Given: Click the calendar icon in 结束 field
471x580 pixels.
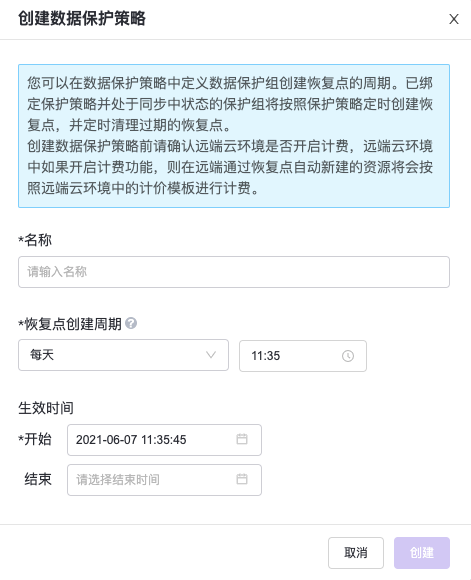Looking at the screenshot, I should (242, 479).
